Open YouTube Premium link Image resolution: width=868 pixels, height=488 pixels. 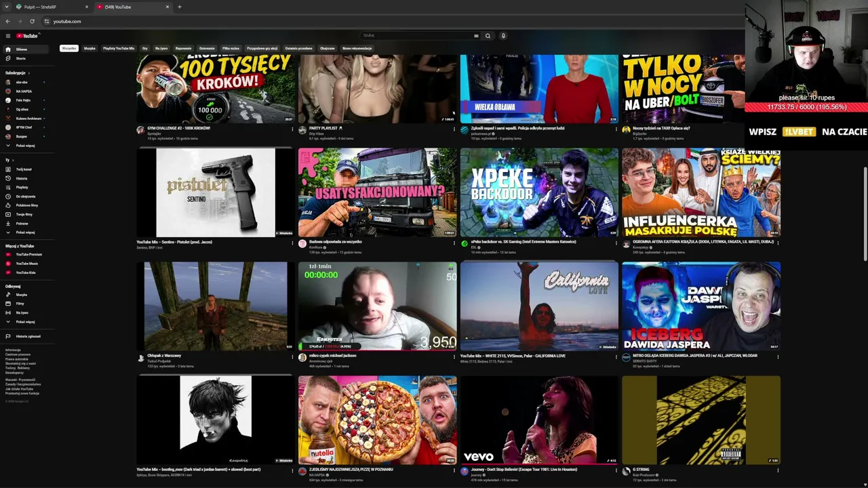24,254
